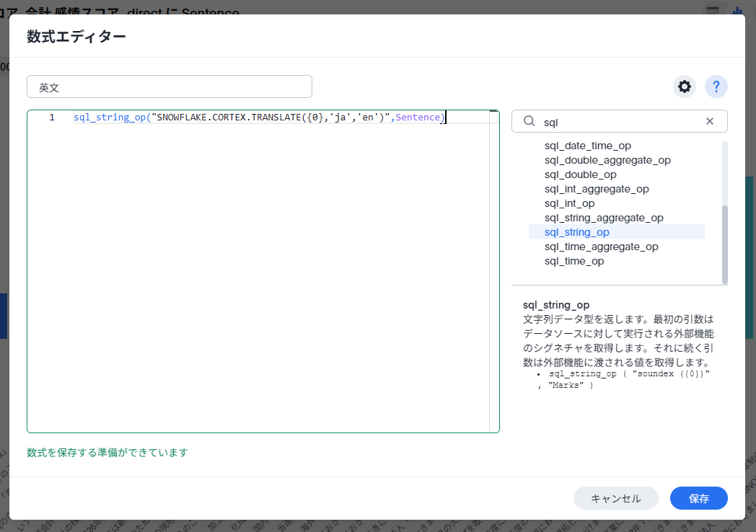Save the formula with 保存 button
Viewport: 756px width, 532px height.
click(x=698, y=498)
